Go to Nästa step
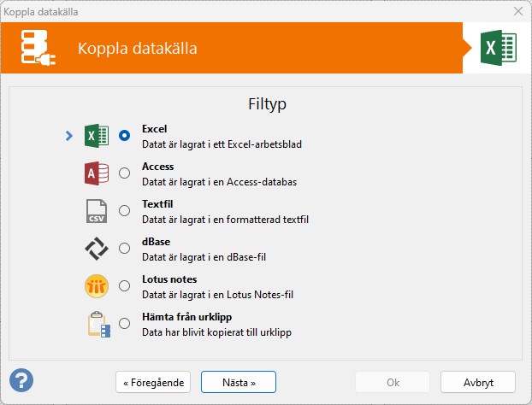Image resolution: width=532 pixels, height=405 pixels. [x=239, y=382]
